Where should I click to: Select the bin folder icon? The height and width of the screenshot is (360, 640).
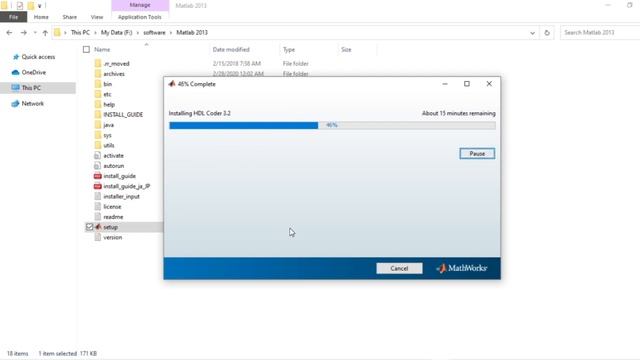tap(98, 84)
